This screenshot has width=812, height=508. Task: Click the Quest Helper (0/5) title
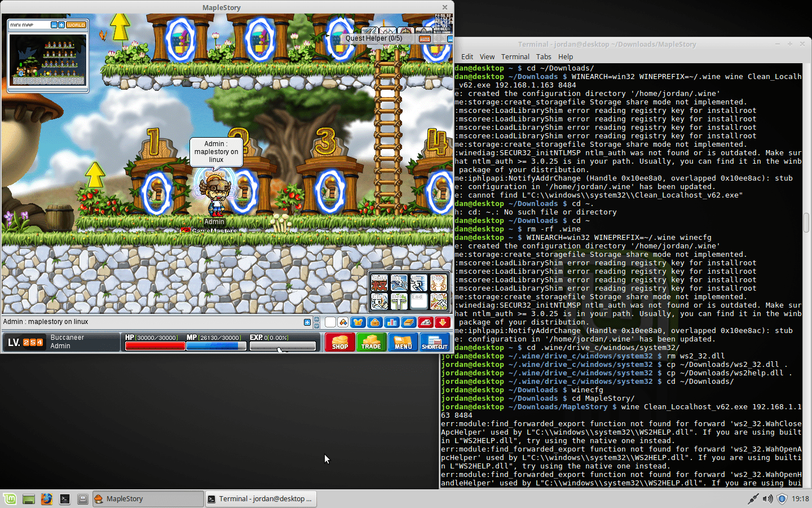pos(374,38)
